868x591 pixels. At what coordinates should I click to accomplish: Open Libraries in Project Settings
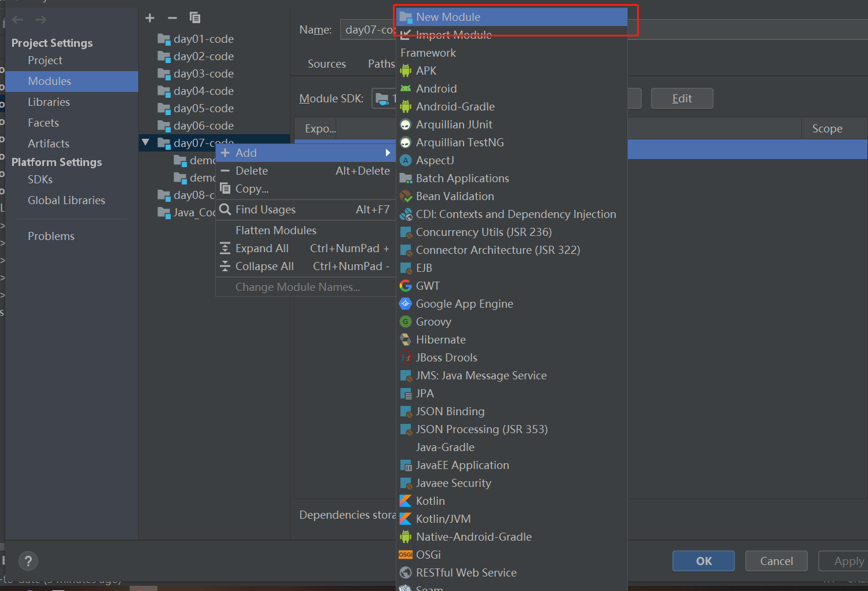click(x=49, y=102)
